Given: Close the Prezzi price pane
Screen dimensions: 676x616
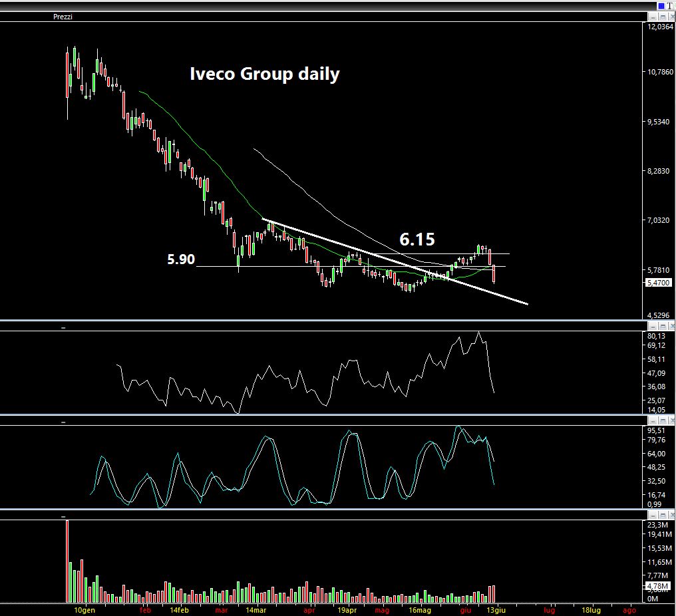Looking at the screenshot, I should pos(672,17).
